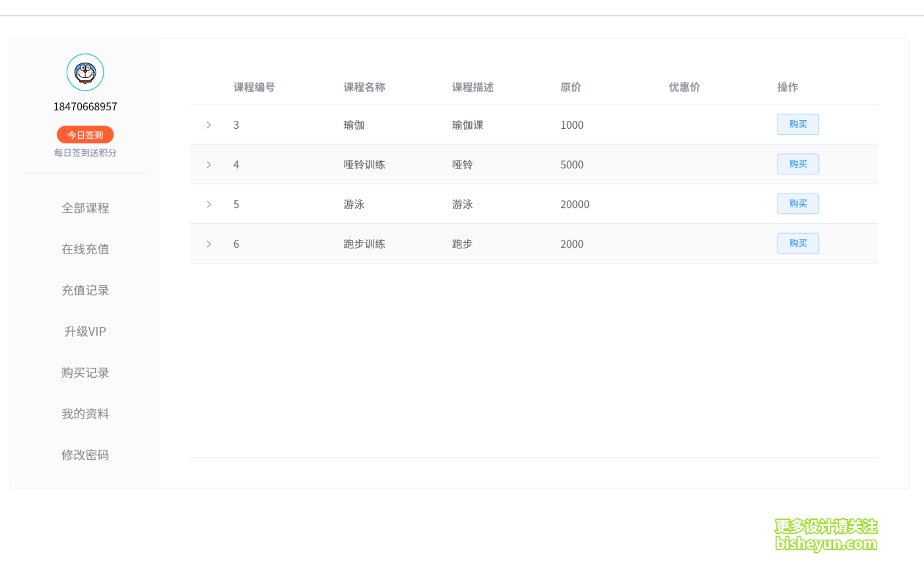Screen dimensions: 924x568
Task: Go to 升级VIP page
Action: tap(84, 331)
